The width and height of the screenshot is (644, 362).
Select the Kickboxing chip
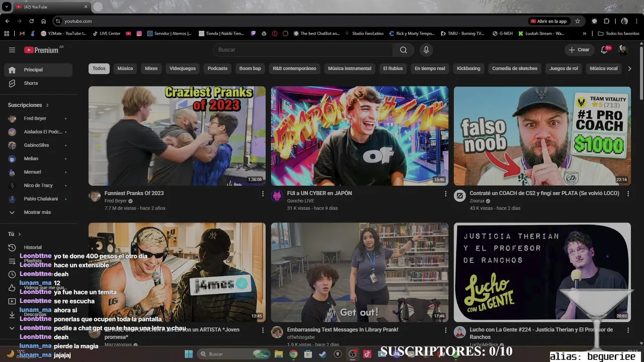coord(468,69)
